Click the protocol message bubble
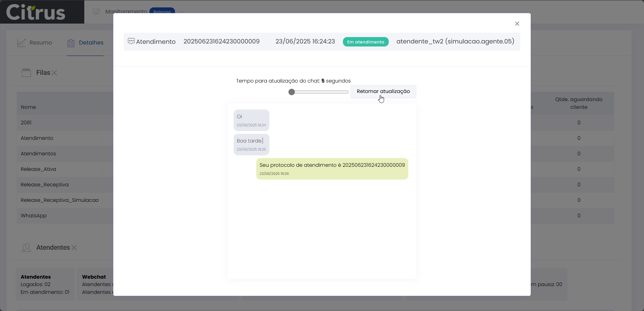 (x=332, y=169)
